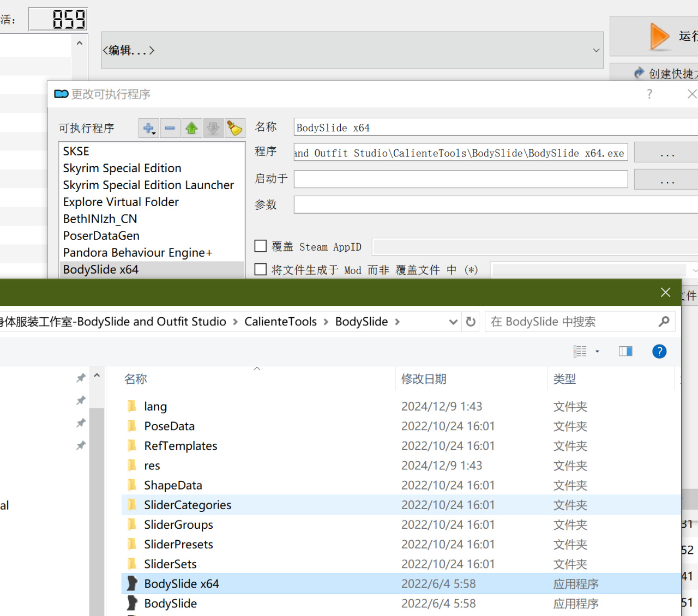The height and width of the screenshot is (616, 698).
Task: Click the folder icon beside SliderSets
Action: pos(132,564)
